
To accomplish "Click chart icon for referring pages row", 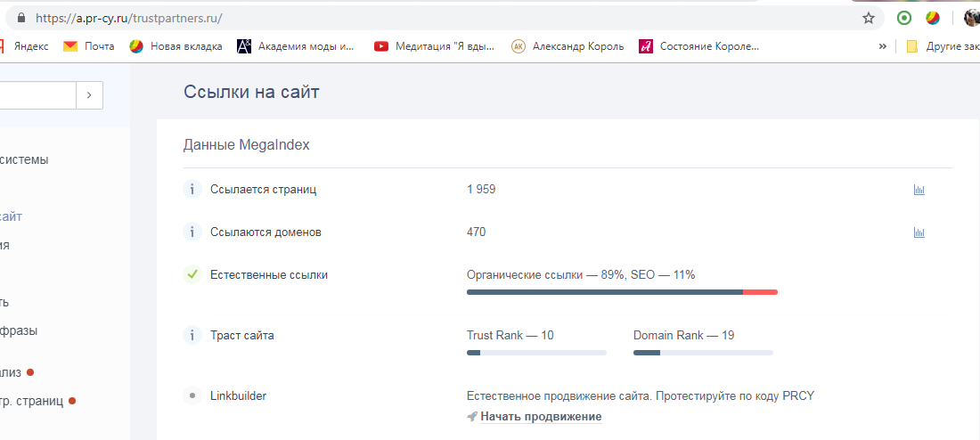I will [919, 190].
